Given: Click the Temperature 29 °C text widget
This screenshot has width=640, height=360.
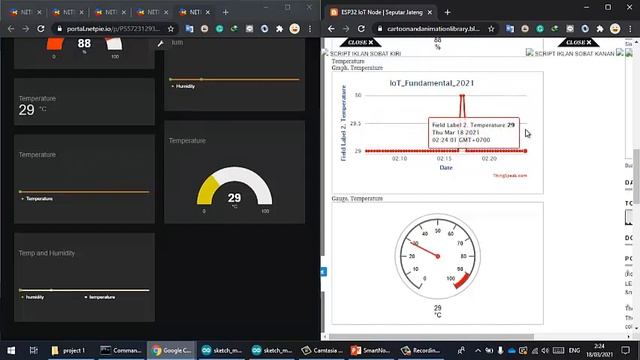Looking at the screenshot, I should [84, 102].
